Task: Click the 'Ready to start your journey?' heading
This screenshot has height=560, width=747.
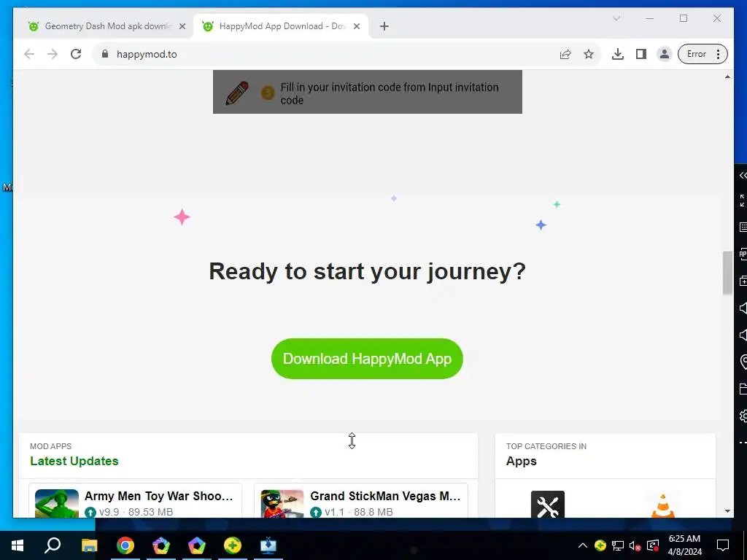Action: [x=368, y=271]
